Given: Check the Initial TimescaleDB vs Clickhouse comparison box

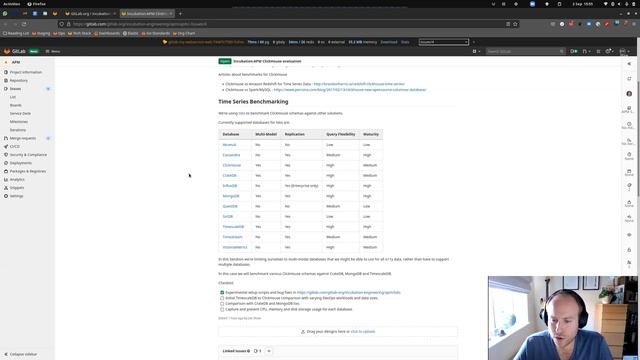Looking at the screenshot, I should pyautogui.click(x=222, y=298).
